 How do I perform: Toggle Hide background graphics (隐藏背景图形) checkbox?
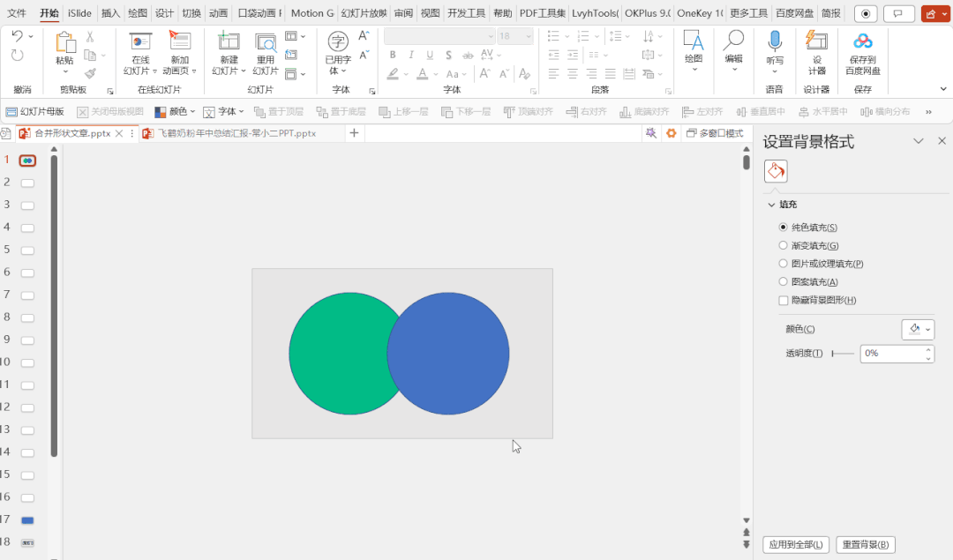pyautogui.click(x=783, y=300)
